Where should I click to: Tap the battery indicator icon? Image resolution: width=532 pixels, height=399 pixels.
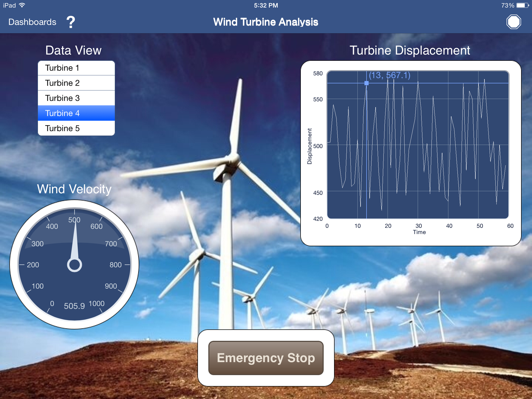(x=522, y=5)
